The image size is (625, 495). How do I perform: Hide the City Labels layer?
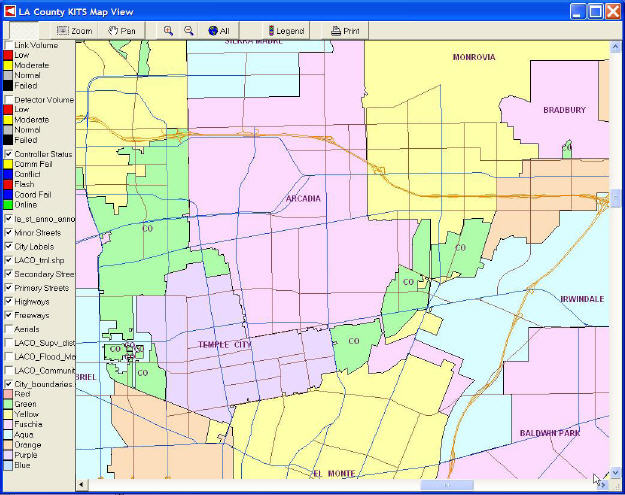(x=8, y=246)
